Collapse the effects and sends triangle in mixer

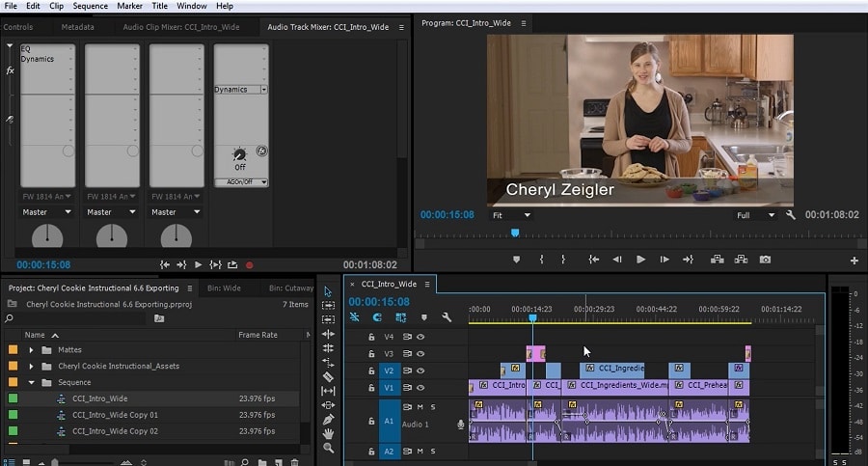tap(10, 46)
